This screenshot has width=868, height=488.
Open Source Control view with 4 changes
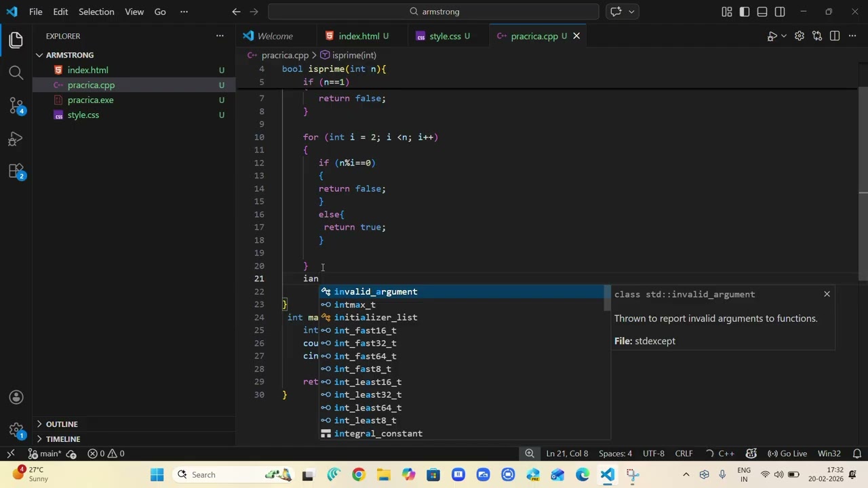pos(16,106)
